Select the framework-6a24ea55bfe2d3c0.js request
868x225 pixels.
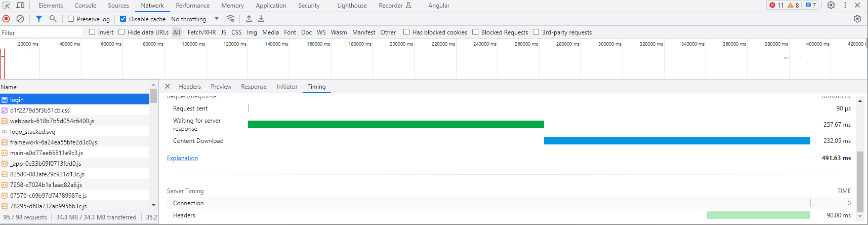(75, 142)
